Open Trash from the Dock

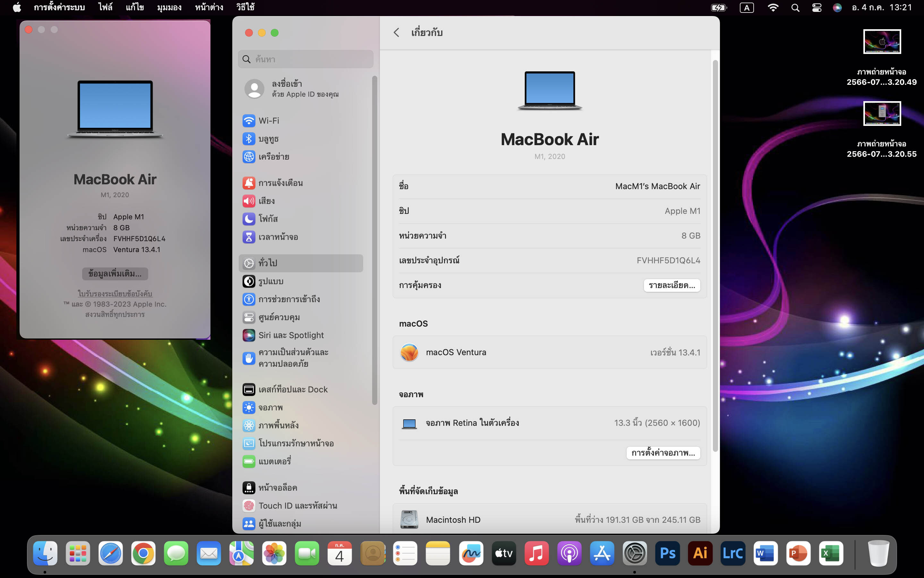coord(878,553)
